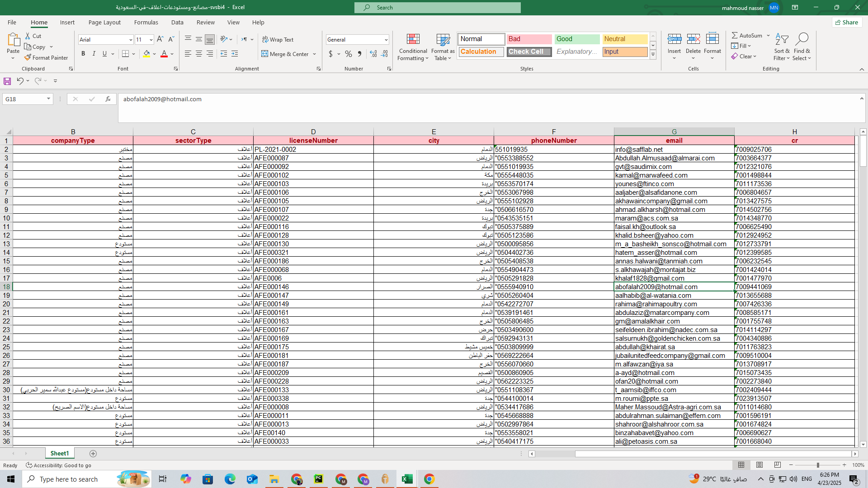The image size is (868, 488).
Task: Toggle Wrap Text for cell
Action: (x=278, y=40)
